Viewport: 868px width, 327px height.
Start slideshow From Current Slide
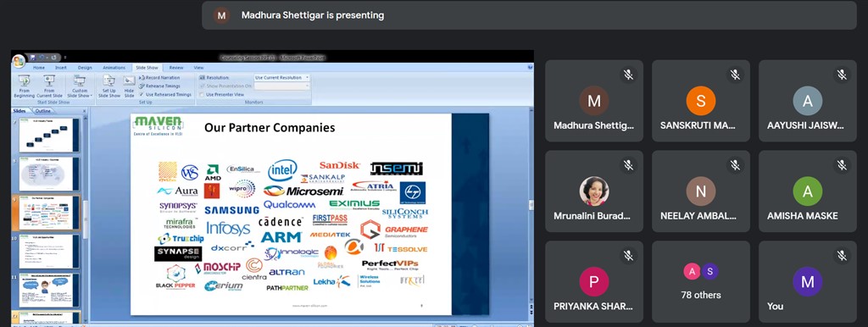(49, 86)
